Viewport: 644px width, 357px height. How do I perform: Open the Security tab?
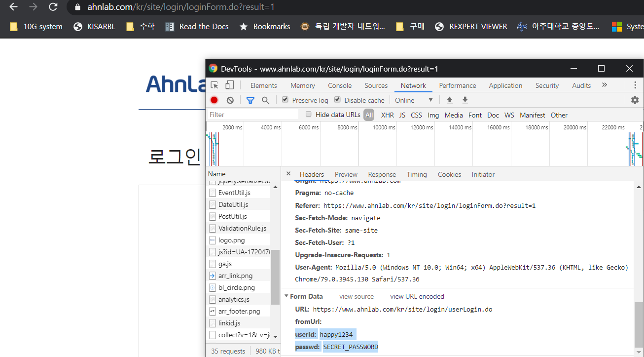pos(547,85)
